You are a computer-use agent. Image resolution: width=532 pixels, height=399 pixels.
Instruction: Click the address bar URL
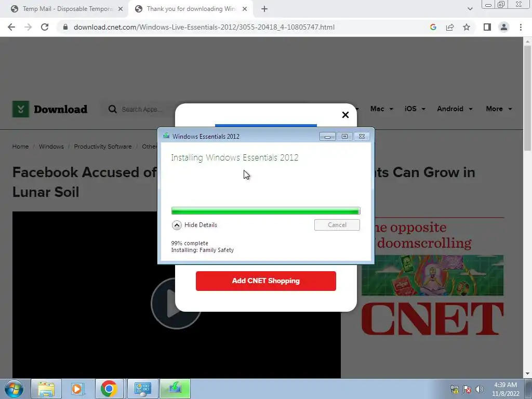coord(204,27)
